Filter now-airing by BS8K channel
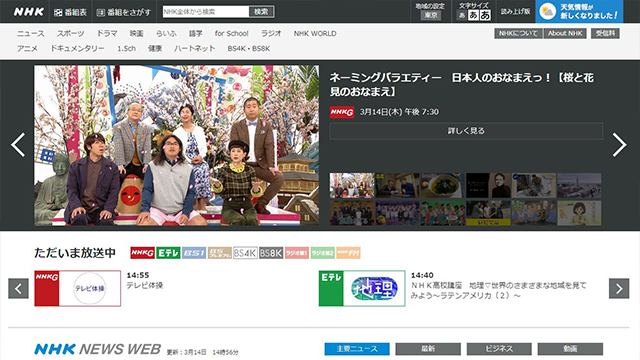This screenshot has width=640, height=360. [271, 253]
